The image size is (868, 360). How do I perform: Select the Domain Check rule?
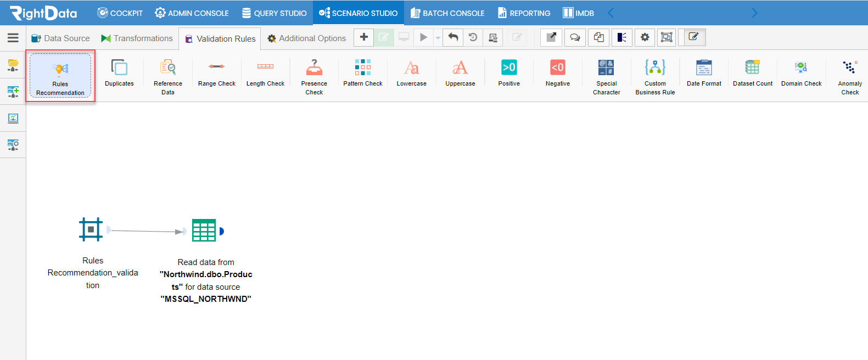802,73
